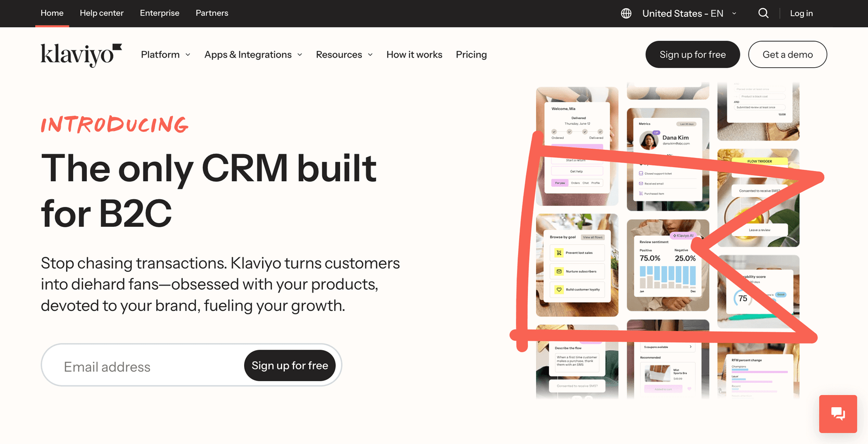Click the Prevent lost sales icon
Image resolution: width=868 pixels, height=444 pixels.
click(x=559, y=253)
